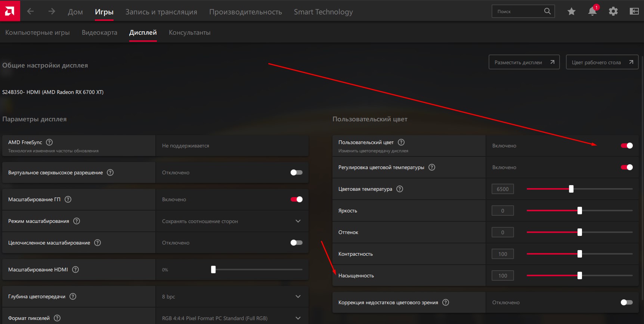Image resolution: width=644 pixels, height=324 pixels.
Task: Show help for Виртуальное сверхвысокое разрешение
Action: [110, 172]
